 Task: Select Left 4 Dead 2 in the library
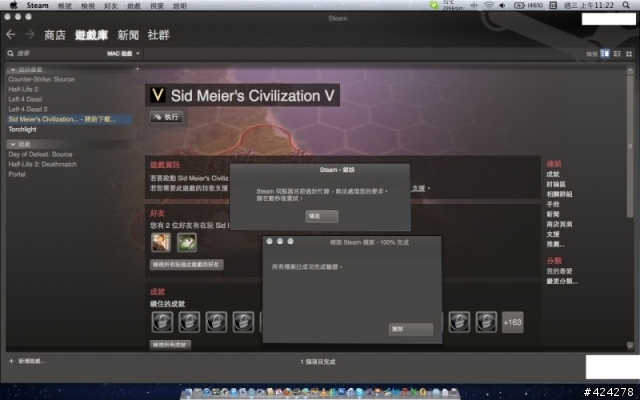point(28,109)
